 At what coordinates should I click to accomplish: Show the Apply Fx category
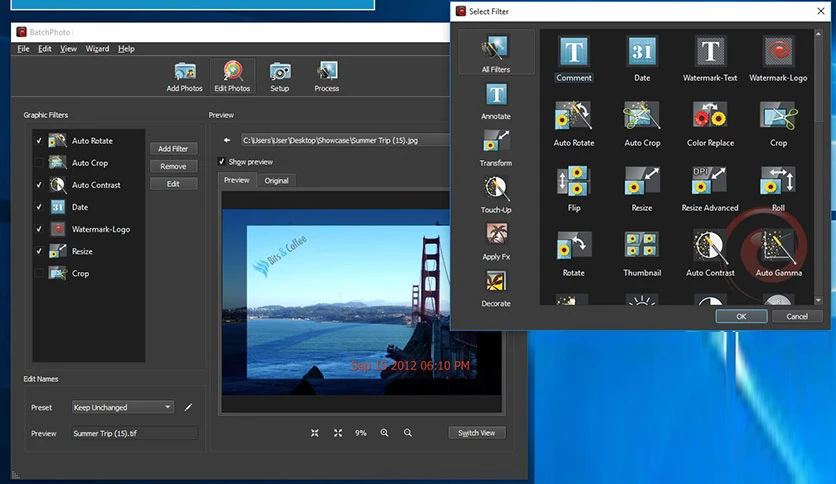(496, 242)
